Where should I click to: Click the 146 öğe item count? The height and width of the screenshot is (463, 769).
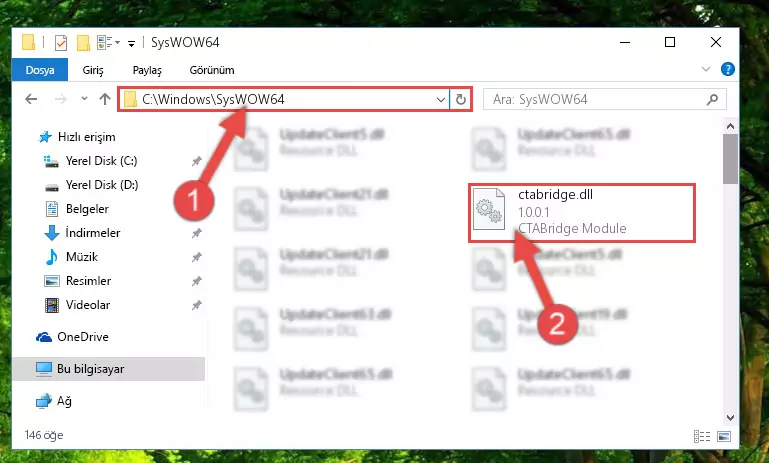(x=44, y=435)
